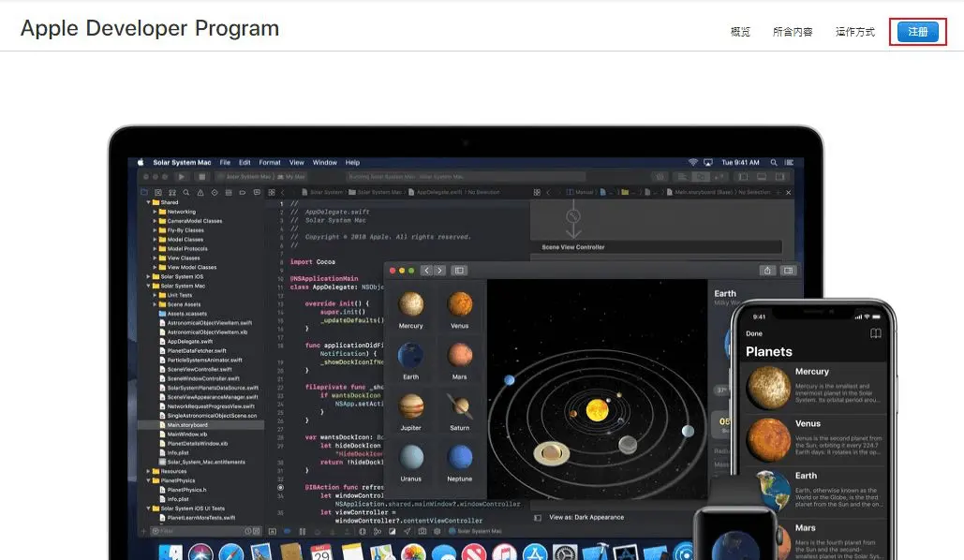This screenshot has width=964, height=560.
Task: Expand the Resources folder in navigator
Action: (x=148, y=471)
